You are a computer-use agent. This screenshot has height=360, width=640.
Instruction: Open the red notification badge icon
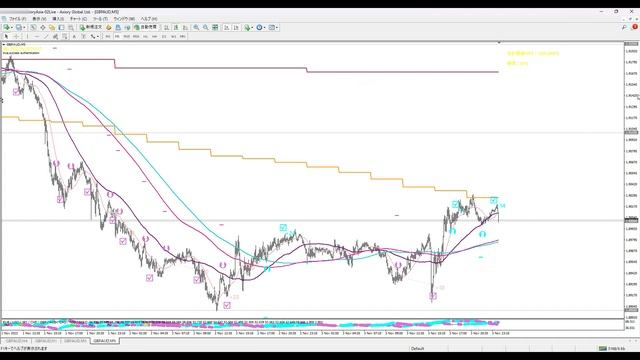pyautogui.click(x=635, y=27)
